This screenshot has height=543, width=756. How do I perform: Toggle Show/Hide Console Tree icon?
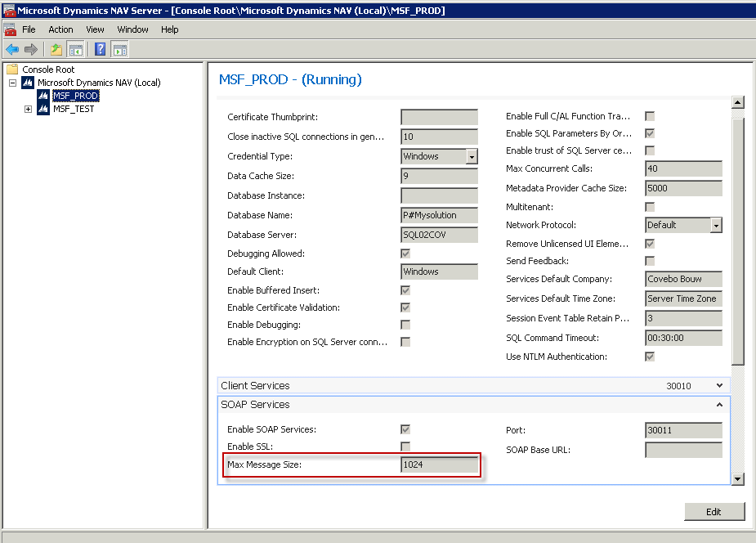pos(75,49)
